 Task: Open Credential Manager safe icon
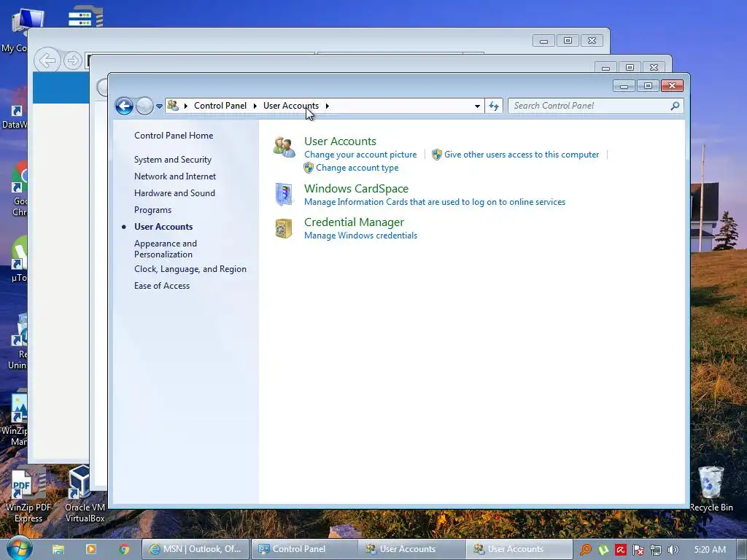284,228
